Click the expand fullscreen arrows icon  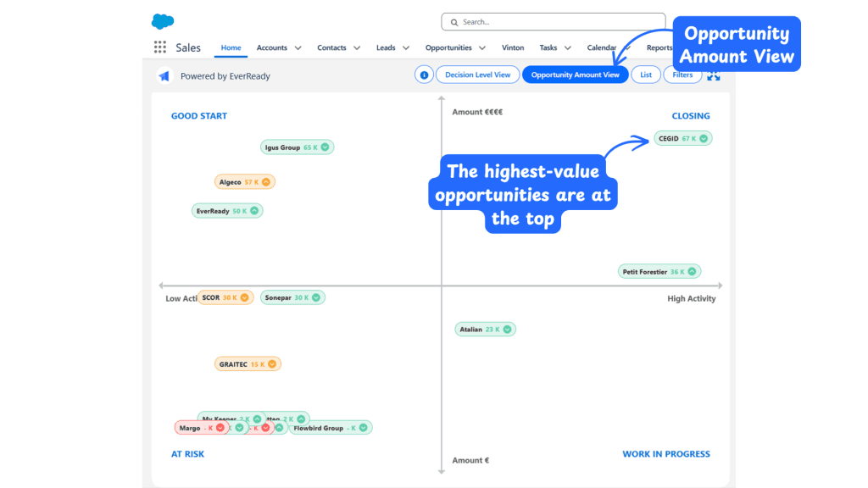pyautogui.click(x=714, y=75)
